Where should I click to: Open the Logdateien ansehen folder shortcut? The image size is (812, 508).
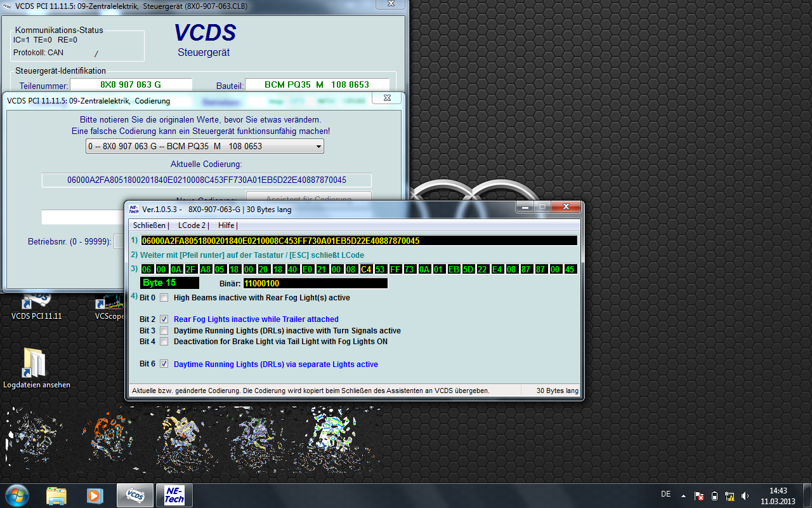pos(36,368)
